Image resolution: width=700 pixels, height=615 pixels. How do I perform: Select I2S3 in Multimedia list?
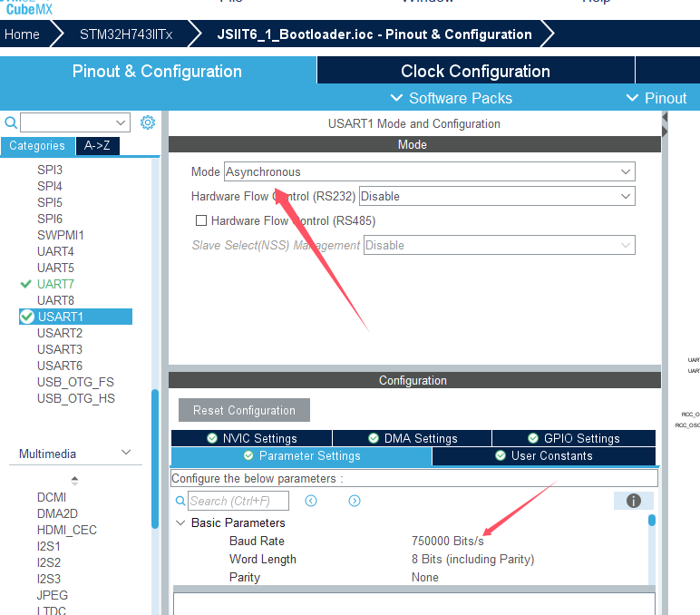click(x=49, y=579)
